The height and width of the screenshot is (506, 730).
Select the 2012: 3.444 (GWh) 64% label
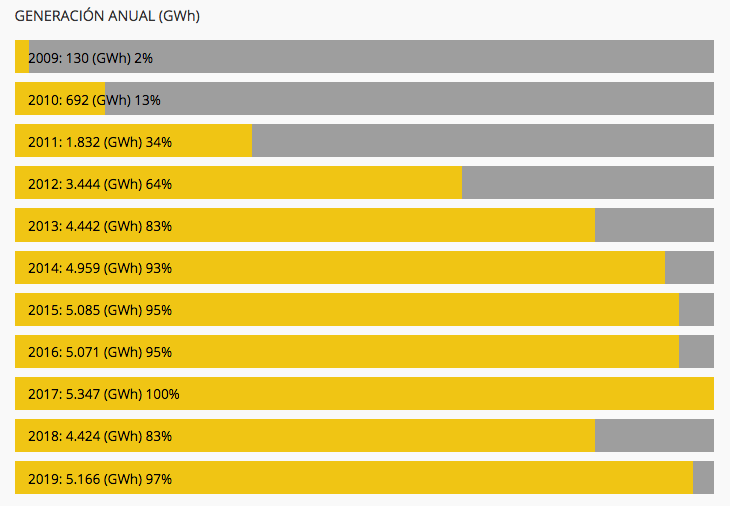coord(100,184)
